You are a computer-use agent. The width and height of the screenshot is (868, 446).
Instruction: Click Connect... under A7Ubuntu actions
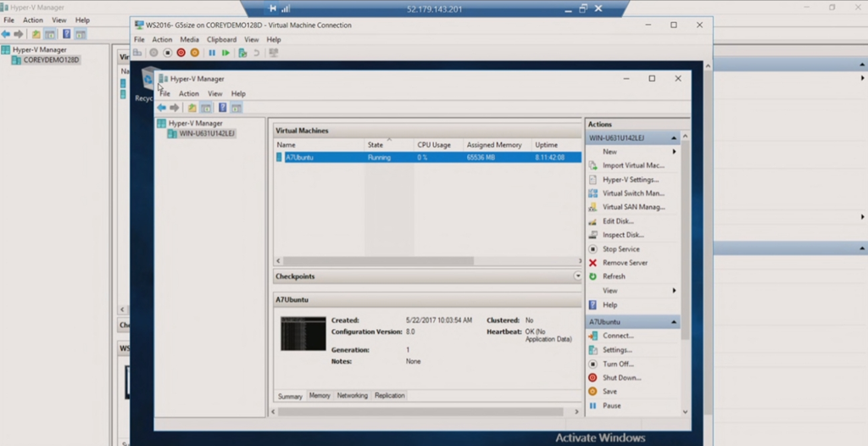coord(618,336)
